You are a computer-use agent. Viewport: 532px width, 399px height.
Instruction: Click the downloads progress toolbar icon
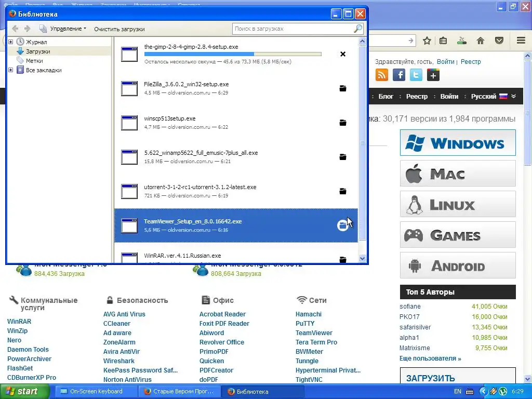coord(462,41)
